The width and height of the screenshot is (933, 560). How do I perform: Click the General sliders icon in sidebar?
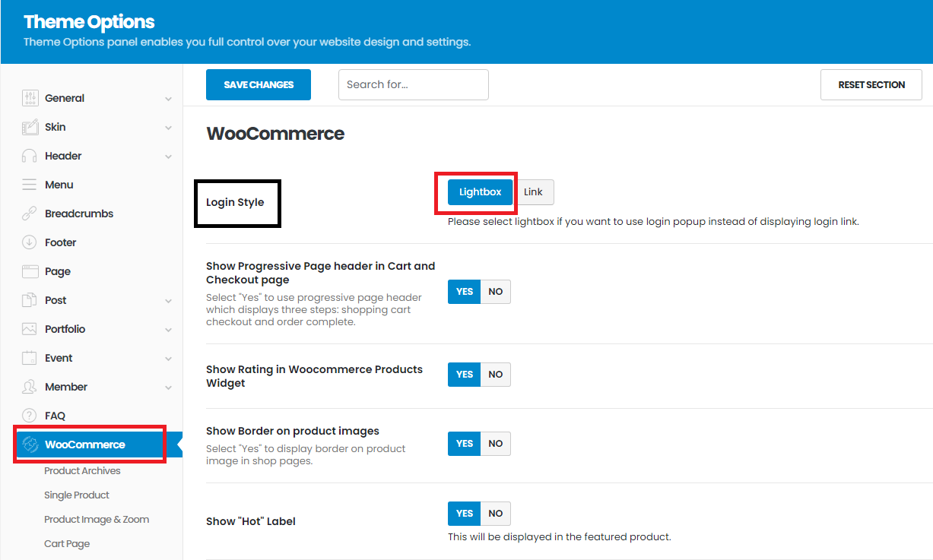click(30, 98)
